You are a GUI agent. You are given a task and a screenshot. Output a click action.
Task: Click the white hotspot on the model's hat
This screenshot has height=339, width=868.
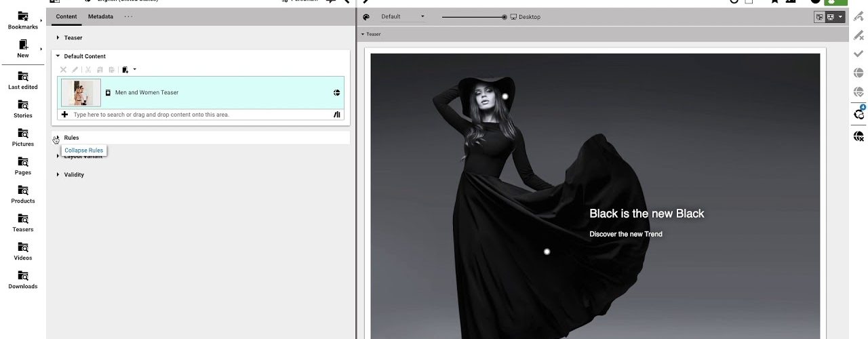pyautogui.click(x=505, y=97)
